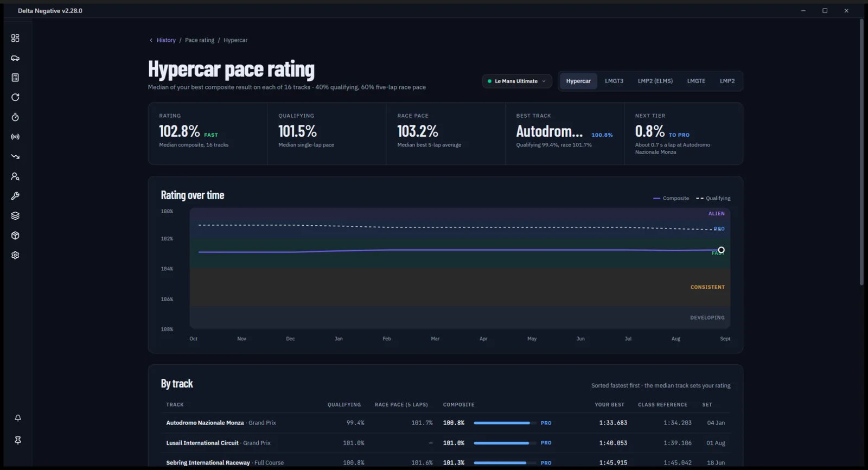This screenshot has width=868, height=470.
Task: Click the latest data point on composite line
Action: pyautogui.click(x=721, y=250)
